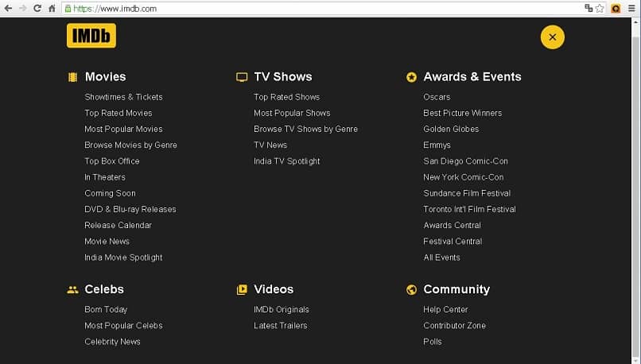The image size is (641, 364).
Task: Select Most Popular Celebs
Action: tap(123, 326)
